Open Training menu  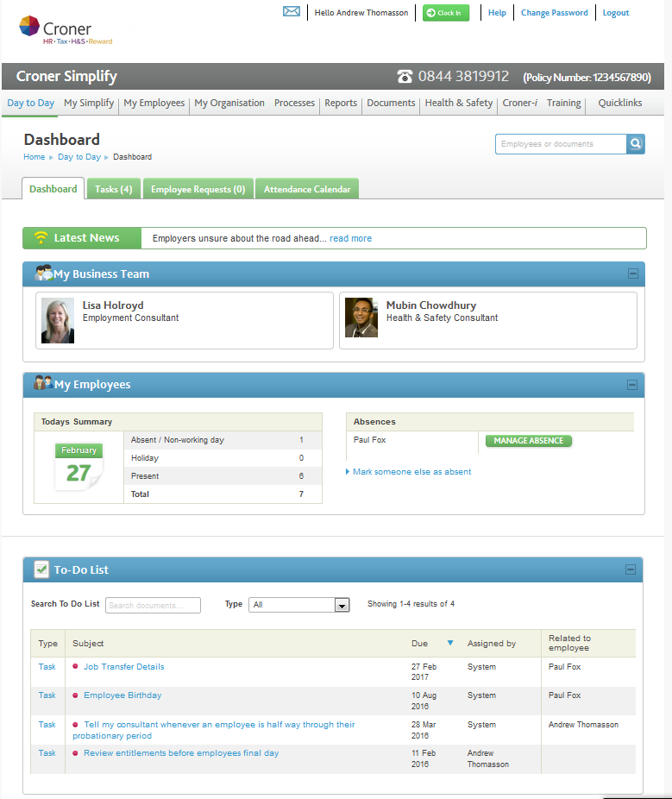563,103
